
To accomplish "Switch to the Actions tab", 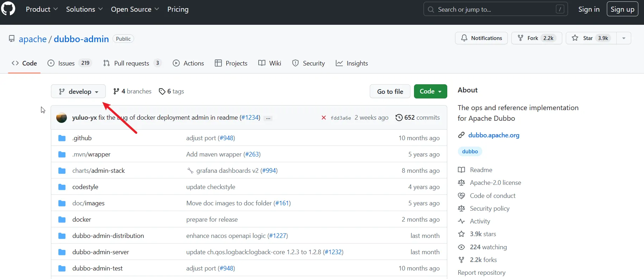I will (188, 63).
